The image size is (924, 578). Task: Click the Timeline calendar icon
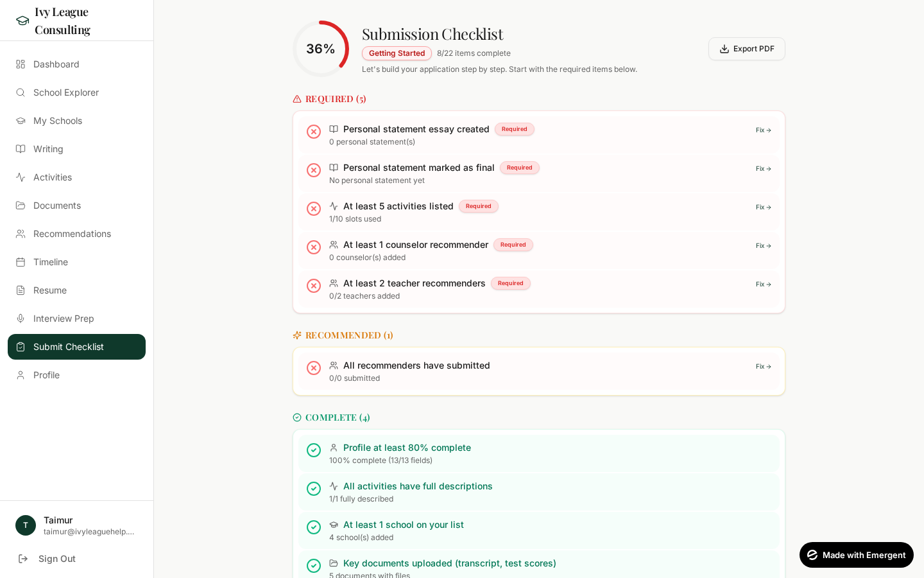click(x=21, y=262)
